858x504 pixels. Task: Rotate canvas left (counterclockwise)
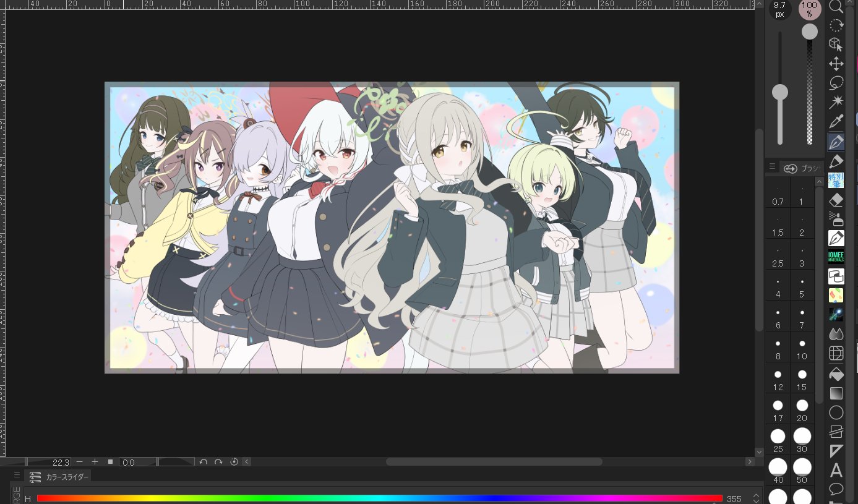(203, 462)
